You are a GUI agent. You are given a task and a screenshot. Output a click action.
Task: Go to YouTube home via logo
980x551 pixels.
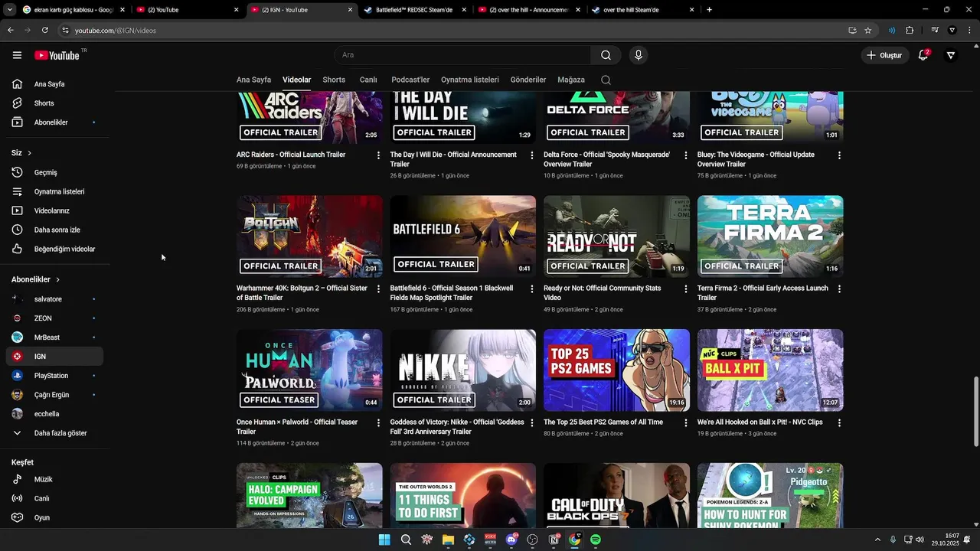click(57, 55)
